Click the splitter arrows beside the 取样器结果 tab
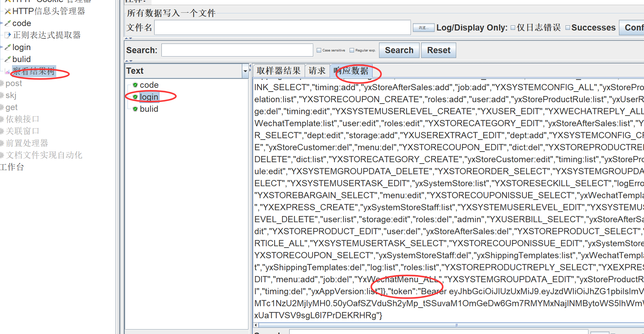 pyautogui.click(x=250, y=68)
